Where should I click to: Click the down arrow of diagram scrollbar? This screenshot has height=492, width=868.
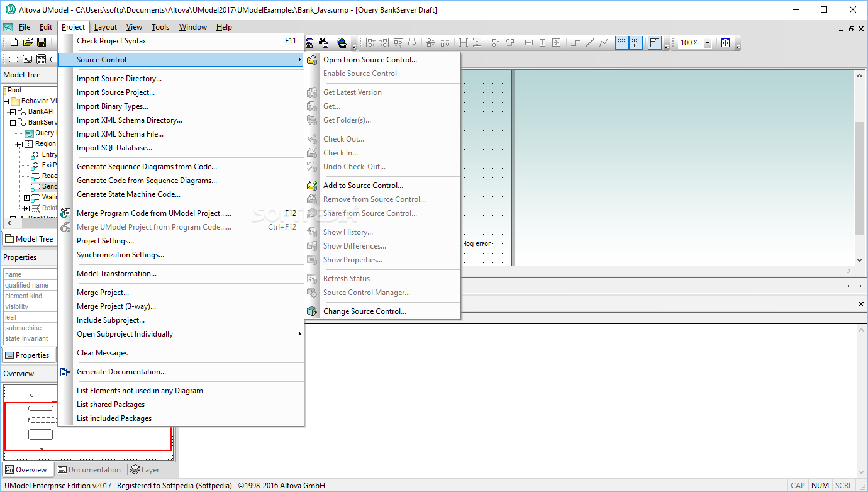click(860, 260)
